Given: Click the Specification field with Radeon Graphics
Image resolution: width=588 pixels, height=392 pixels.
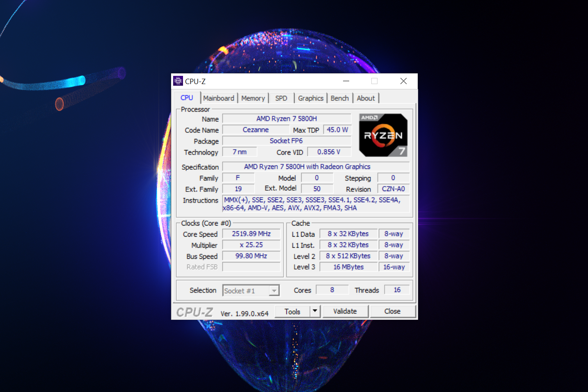Looking at the screenshot, I should [x=316, y=166].
